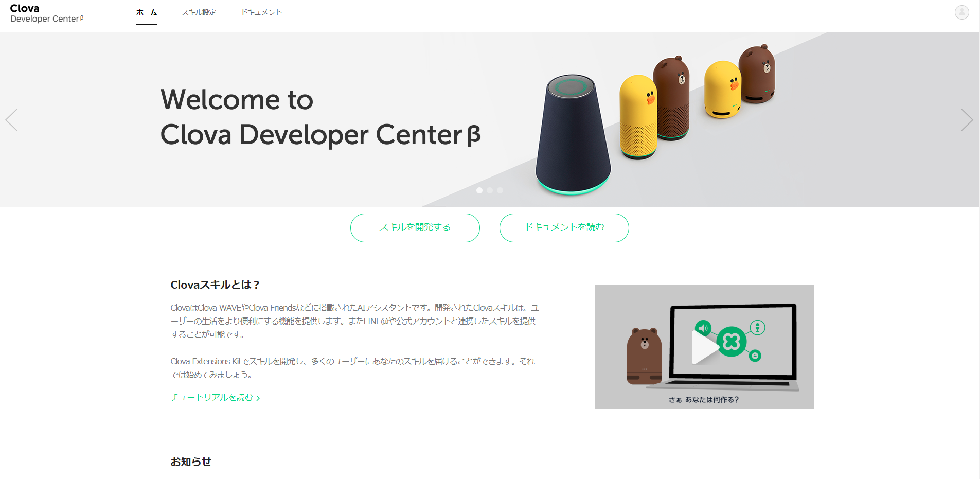Play the Clova introduction video
This screenshot has height=479, width=980.
coord(704,347)
